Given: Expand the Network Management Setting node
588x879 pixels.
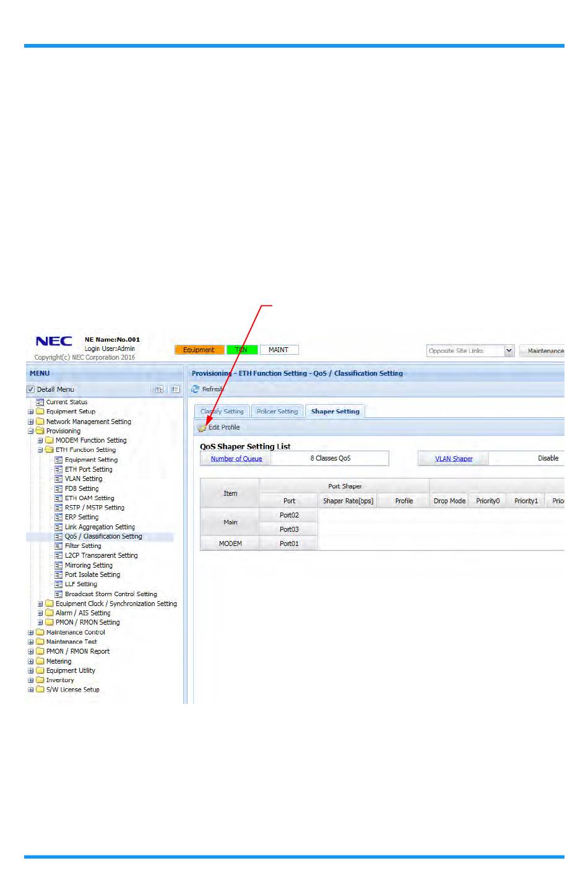Looking at the screenshot, I should pos(31,422).
